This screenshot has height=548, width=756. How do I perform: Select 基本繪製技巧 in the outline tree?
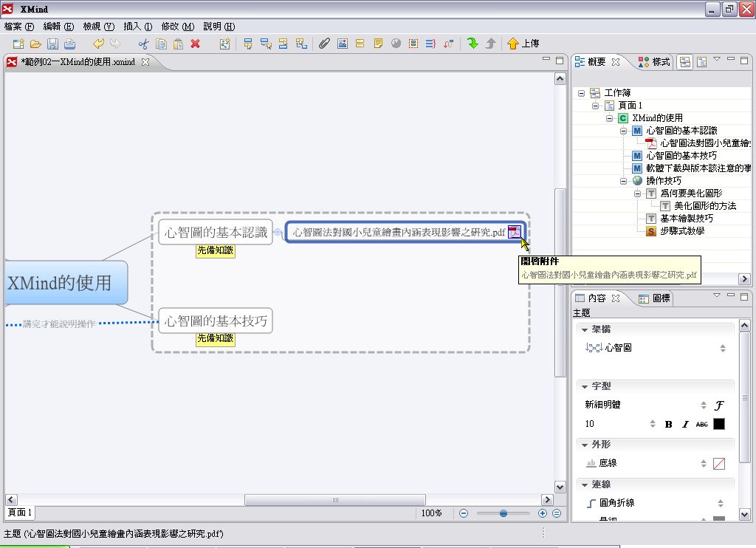pos(686,219)
